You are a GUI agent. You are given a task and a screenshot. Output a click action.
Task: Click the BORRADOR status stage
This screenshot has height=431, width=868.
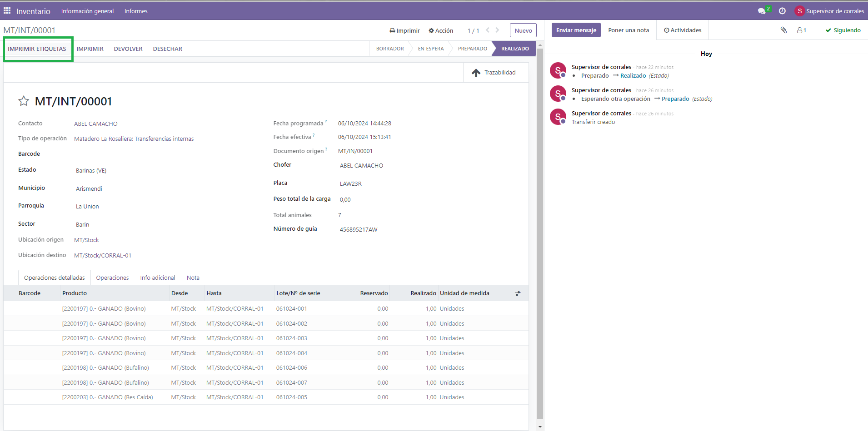(390, 49)
